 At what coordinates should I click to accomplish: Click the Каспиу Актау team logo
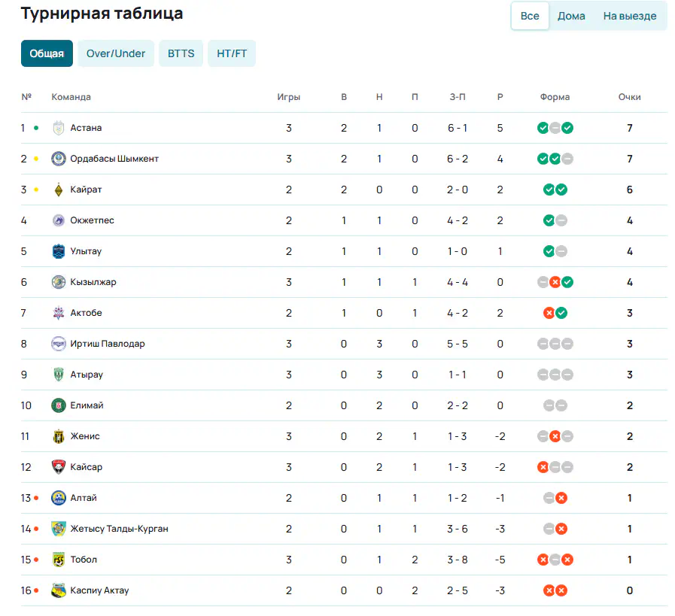pos(59,590)
